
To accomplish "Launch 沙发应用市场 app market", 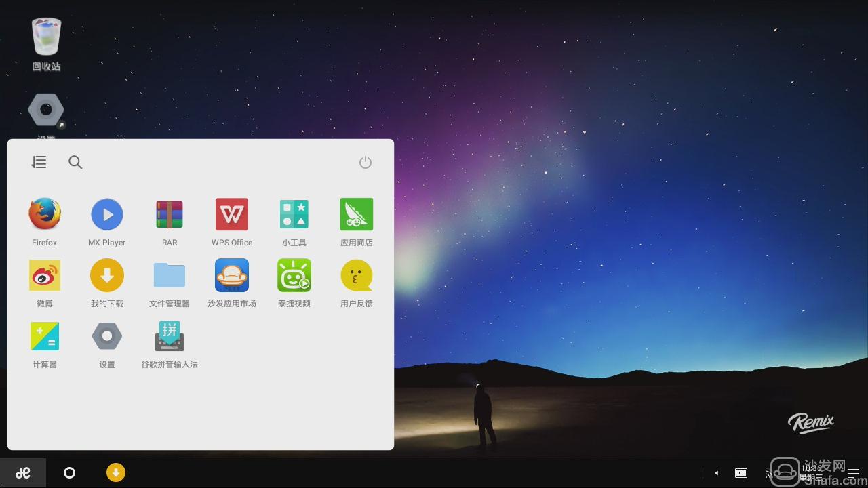I will point(232,276).
